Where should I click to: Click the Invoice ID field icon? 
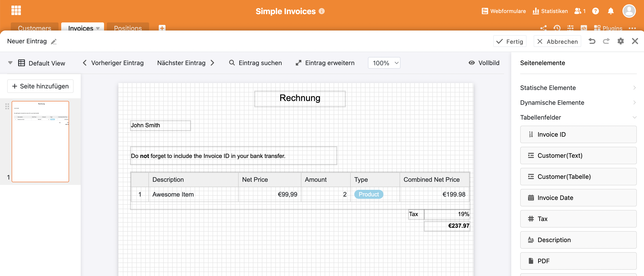click(531, 134)
